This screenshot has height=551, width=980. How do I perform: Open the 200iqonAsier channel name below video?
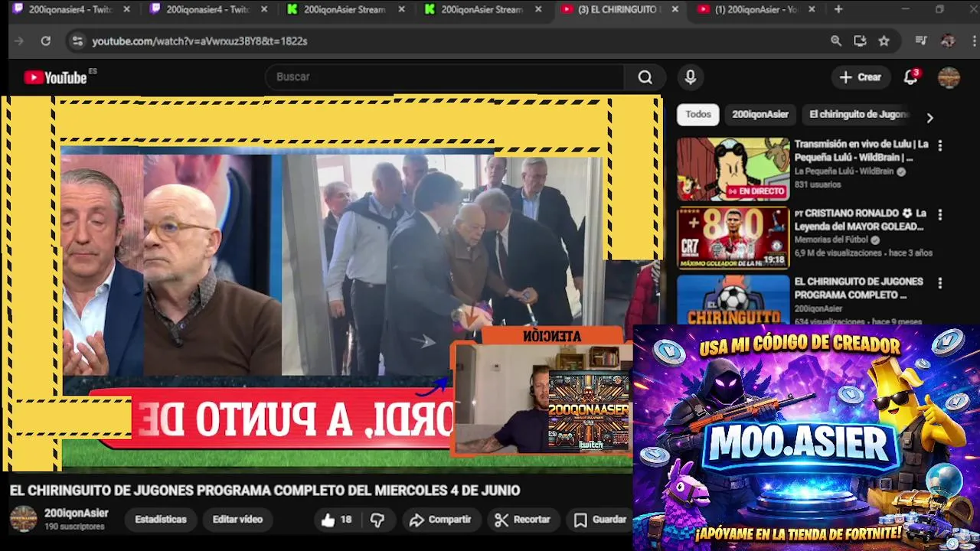pos(77,514)
